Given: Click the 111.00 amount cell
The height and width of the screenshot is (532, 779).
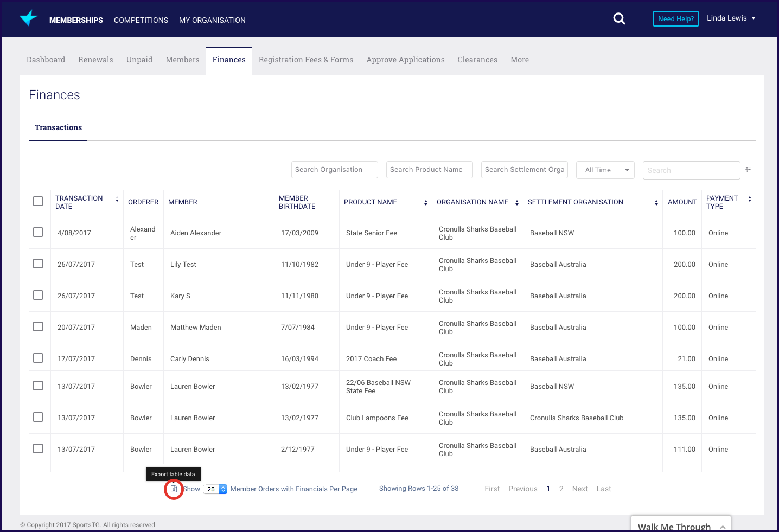Looking at the screenshot, I should pyautogui.click(x=685, y=450).
